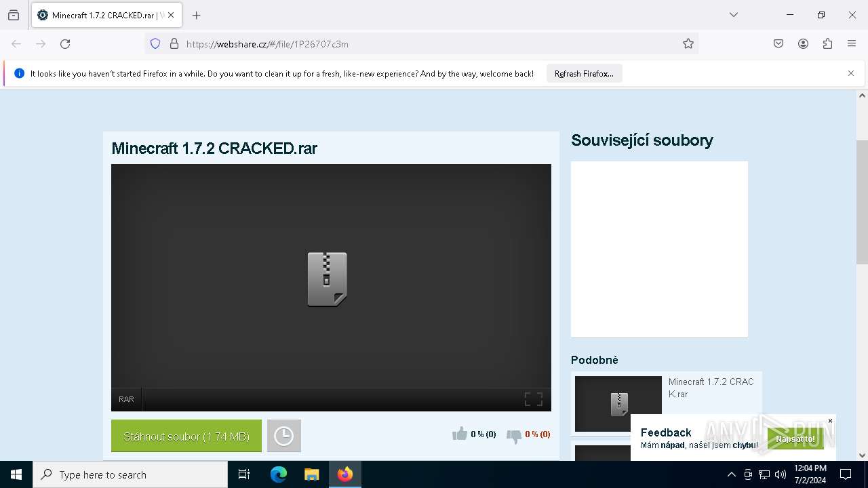Open the Windows Start menu

click(x=16, y=474)
